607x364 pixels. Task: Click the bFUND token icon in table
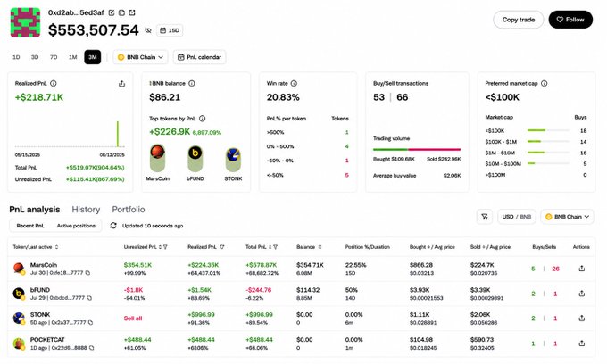19,294
